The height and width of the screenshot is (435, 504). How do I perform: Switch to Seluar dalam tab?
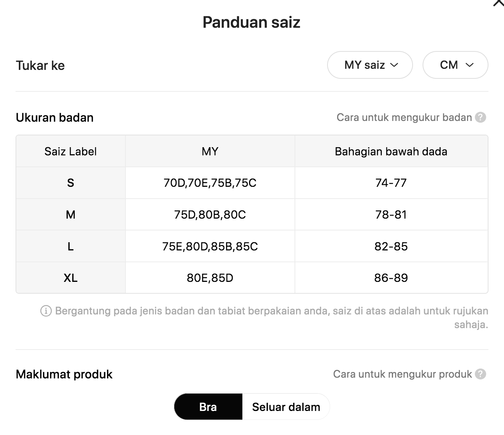click(286, 407)
